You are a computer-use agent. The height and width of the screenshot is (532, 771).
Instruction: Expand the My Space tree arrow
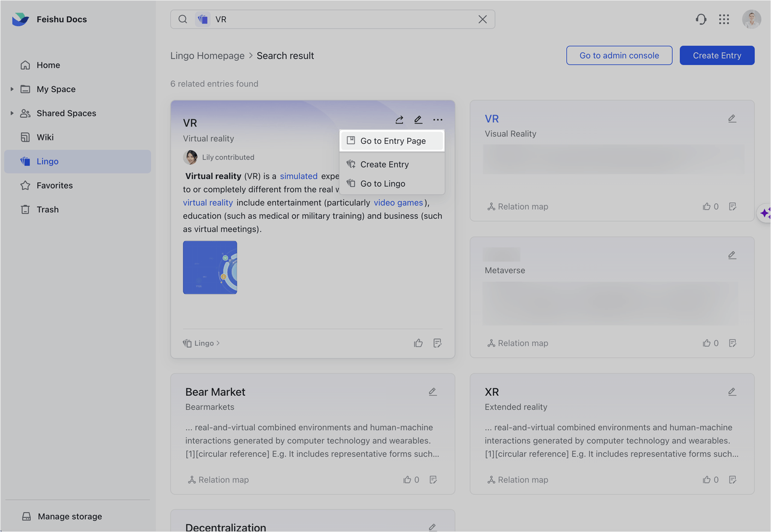[12, 89]
